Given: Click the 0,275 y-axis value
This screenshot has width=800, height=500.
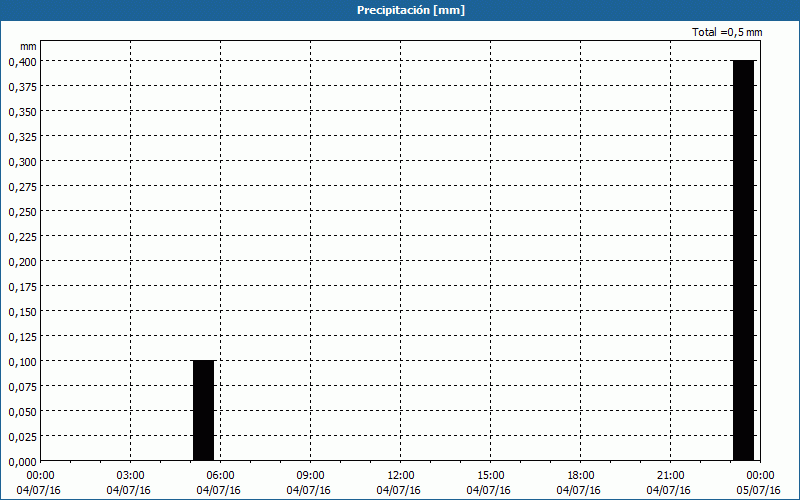Looking at the screenshot, I should tap(22, 187).
